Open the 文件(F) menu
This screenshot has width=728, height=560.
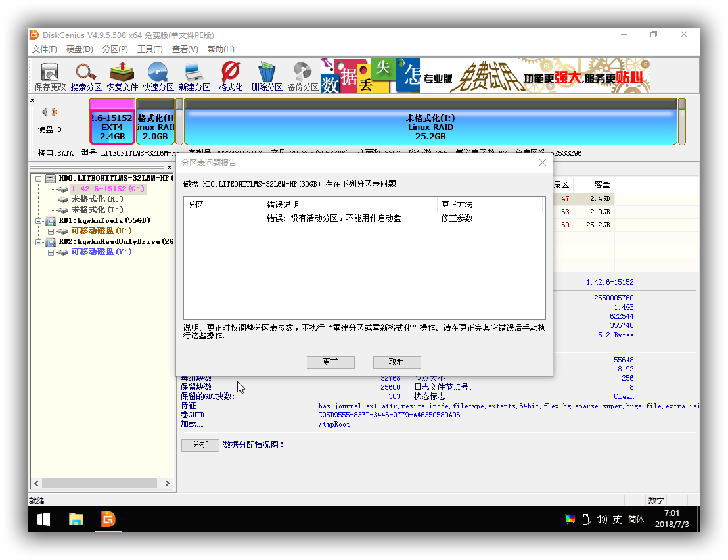[45, 49]
